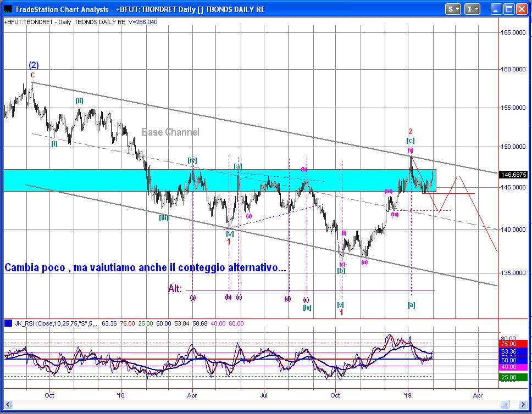Click the blue 63.36 box on RSI axis
Screen dimensions: 532x414
coord(513,352)
